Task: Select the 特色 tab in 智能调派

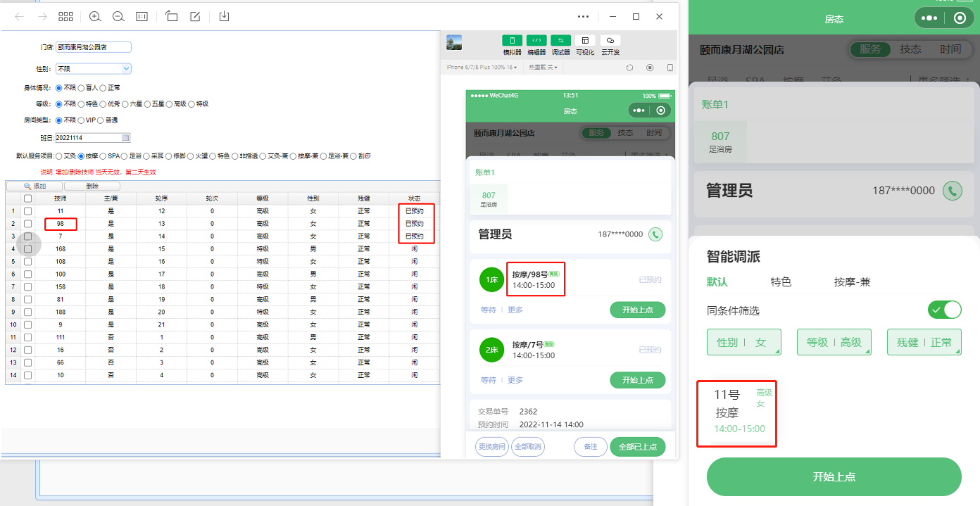Action: 781,282
